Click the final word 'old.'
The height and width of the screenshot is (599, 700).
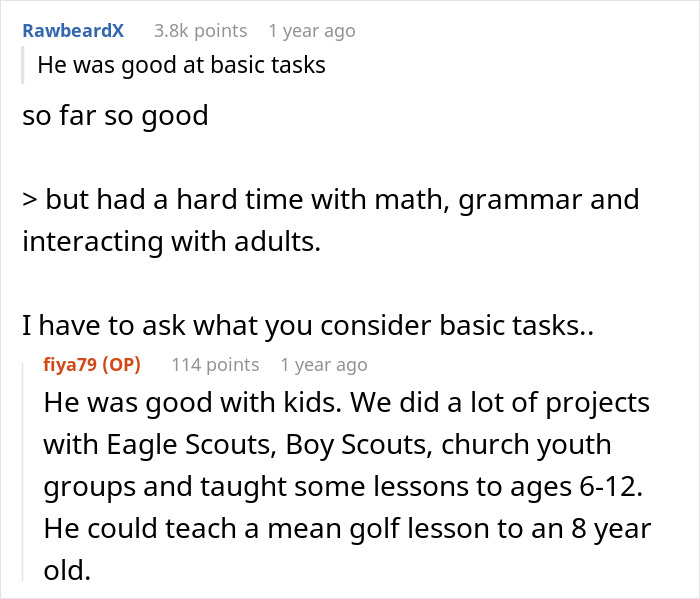pyautogui.click(x=68, y=572)
